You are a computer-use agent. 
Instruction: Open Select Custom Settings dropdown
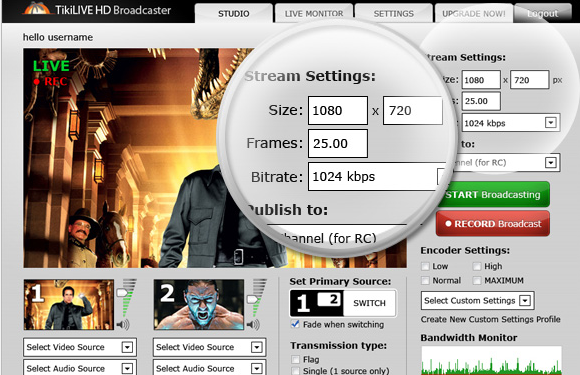pyautogui.click(x=477, y=301)
